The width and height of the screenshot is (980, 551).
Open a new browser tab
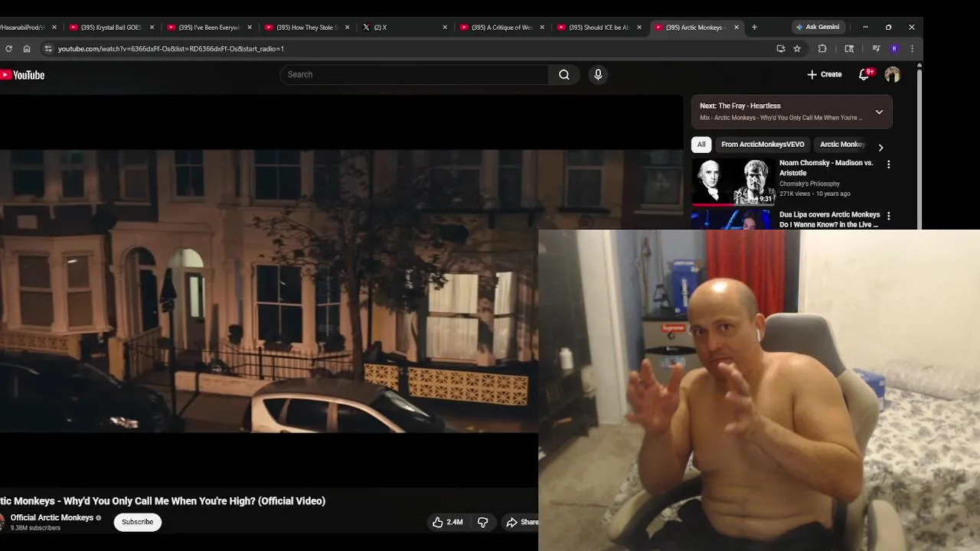pyautogui.click(x=754, y=27)
